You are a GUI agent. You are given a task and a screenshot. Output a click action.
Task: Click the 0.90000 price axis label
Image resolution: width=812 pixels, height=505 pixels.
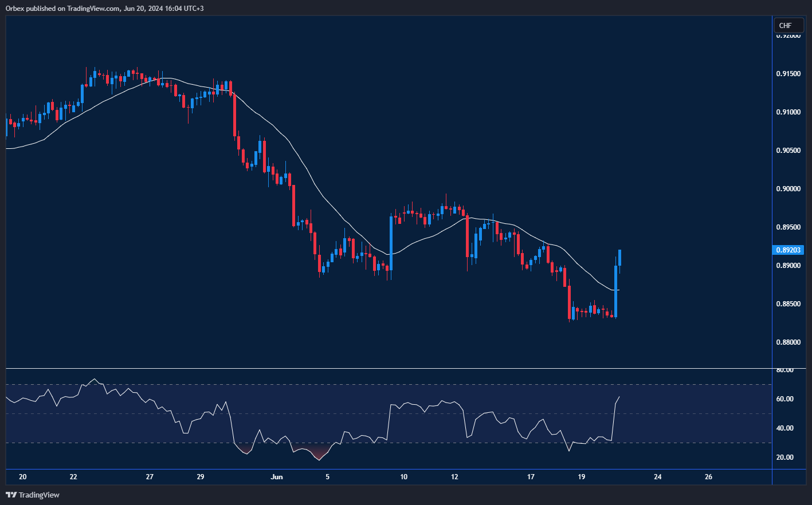coord(789,189)
